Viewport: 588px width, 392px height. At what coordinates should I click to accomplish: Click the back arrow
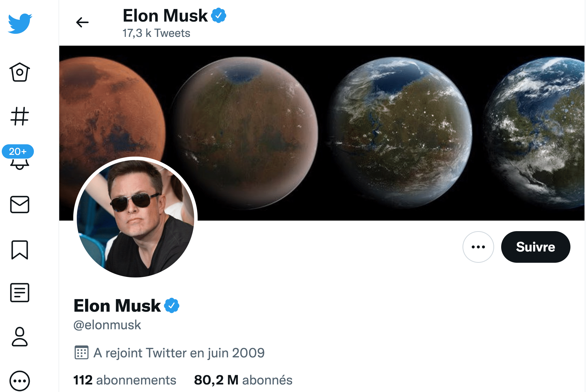82,22
